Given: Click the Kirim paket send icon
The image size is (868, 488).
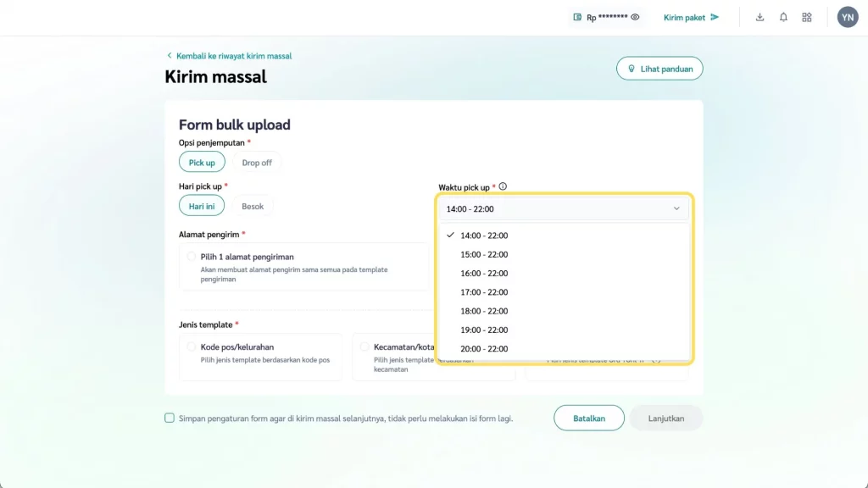Looking at the screenshot, I should pyautogui.click(x=715, y=17).
